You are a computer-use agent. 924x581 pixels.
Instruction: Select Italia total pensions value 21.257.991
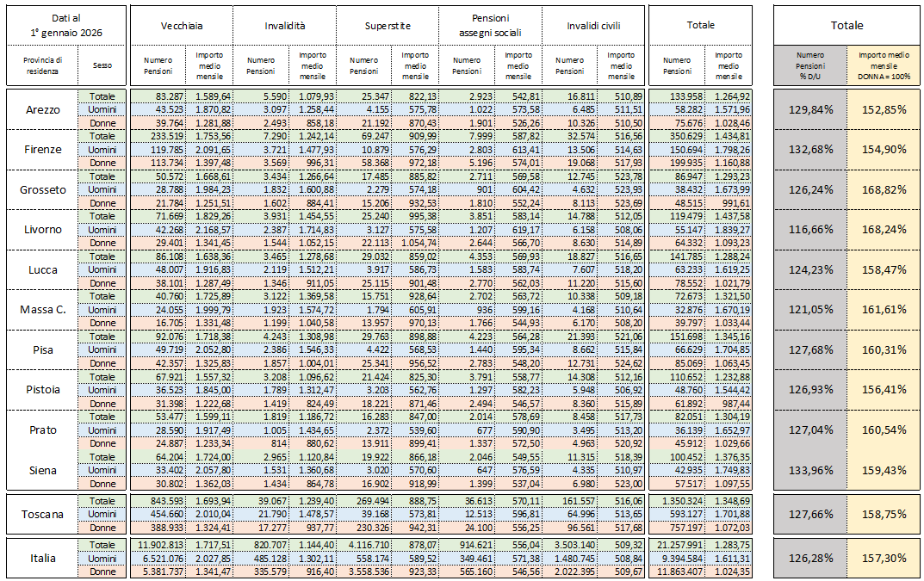pyautogui.click(x=674, y=545)
